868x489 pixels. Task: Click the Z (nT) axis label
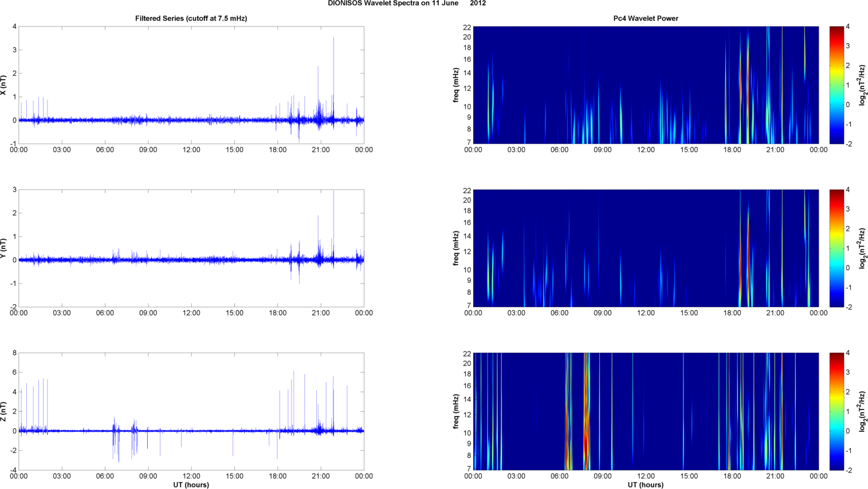4,412
